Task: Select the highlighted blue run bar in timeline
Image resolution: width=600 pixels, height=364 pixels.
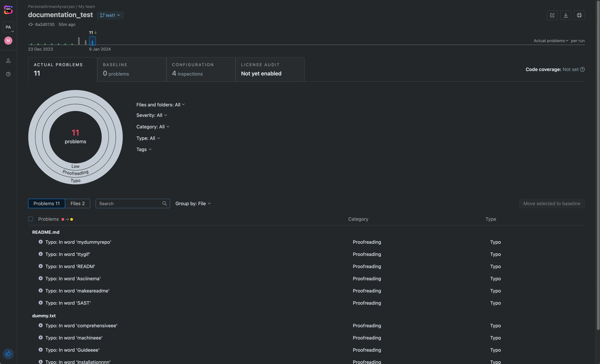Action: [92, 41]
